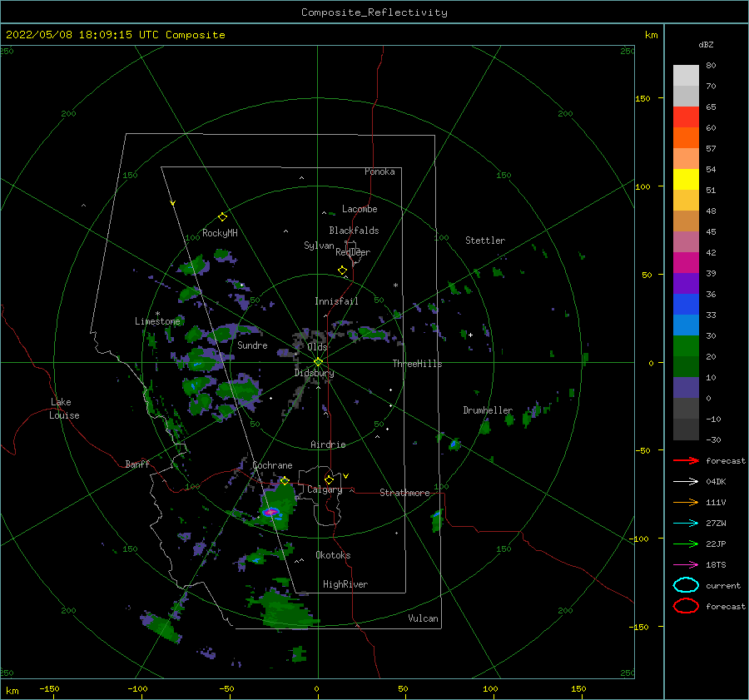The image size is (749, 700).
Task: Select the Cochrane label
Action: click(272, 465)
